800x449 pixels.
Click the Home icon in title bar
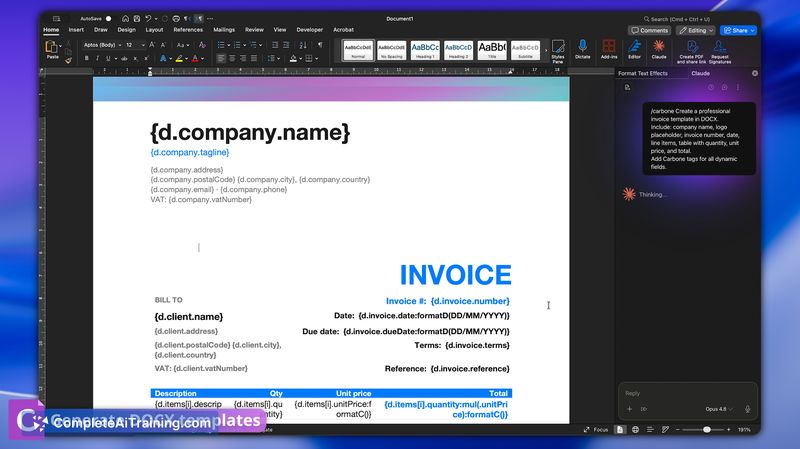pyautogui.click(x=125, y=18)
